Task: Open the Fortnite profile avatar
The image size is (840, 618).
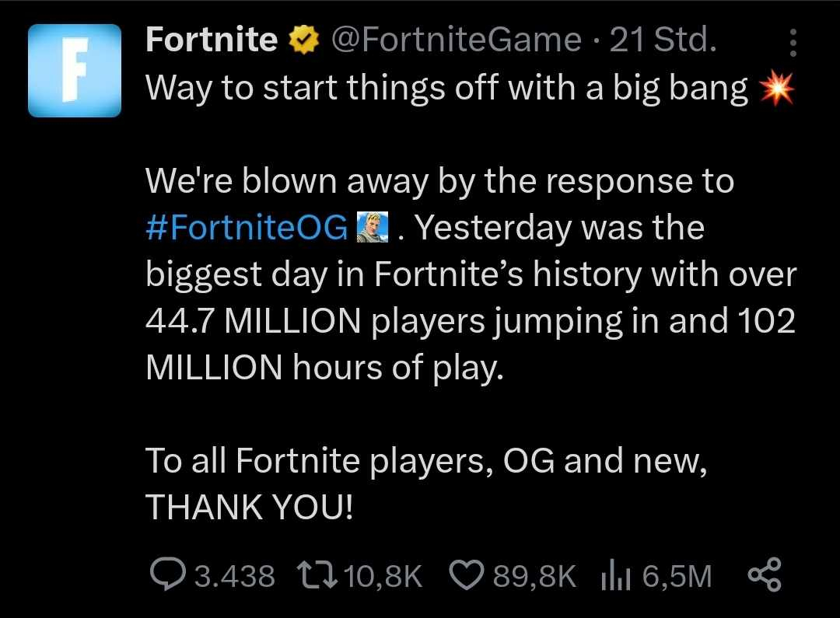Action: click(75, 70)
